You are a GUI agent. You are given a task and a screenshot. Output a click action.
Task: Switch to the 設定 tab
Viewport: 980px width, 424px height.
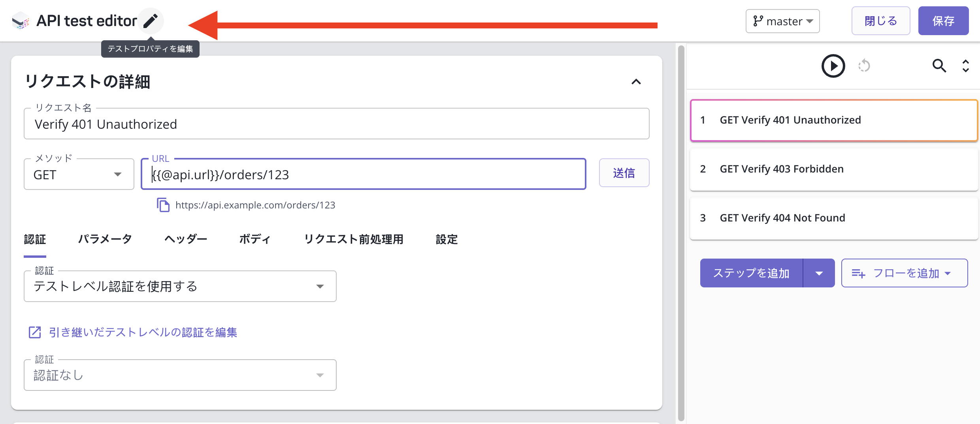tap(447, 239)
